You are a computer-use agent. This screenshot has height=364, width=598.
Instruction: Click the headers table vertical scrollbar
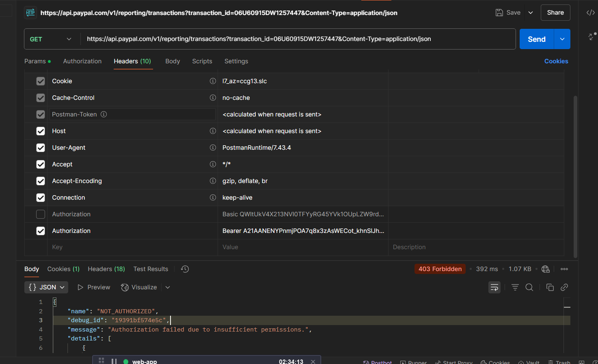575,177
